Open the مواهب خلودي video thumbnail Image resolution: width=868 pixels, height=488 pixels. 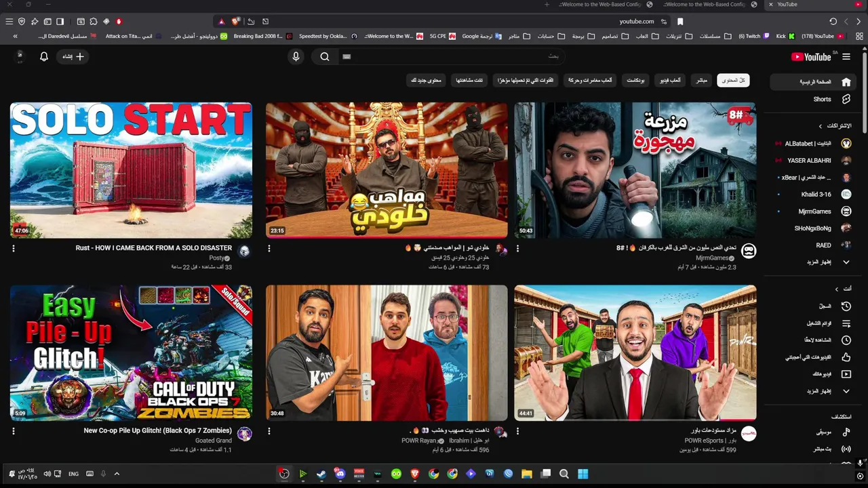387,170
